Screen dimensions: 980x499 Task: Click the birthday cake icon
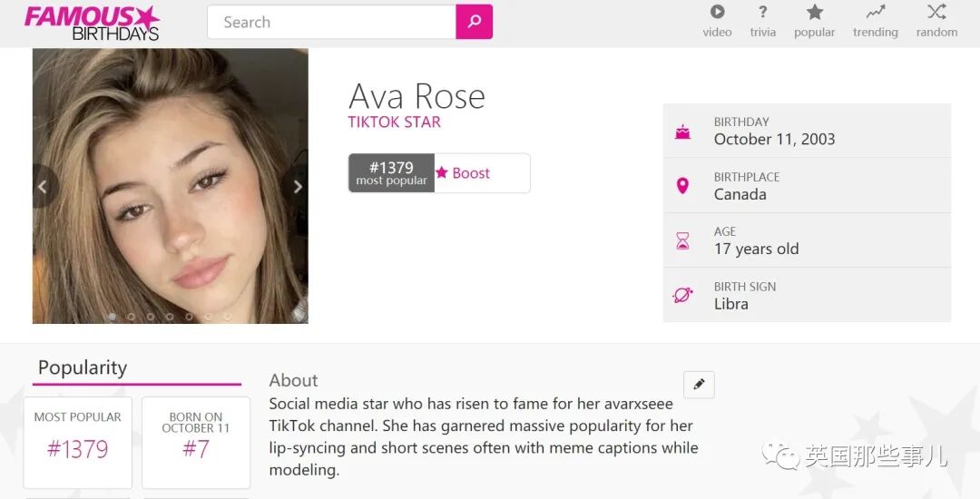[682, 132]
